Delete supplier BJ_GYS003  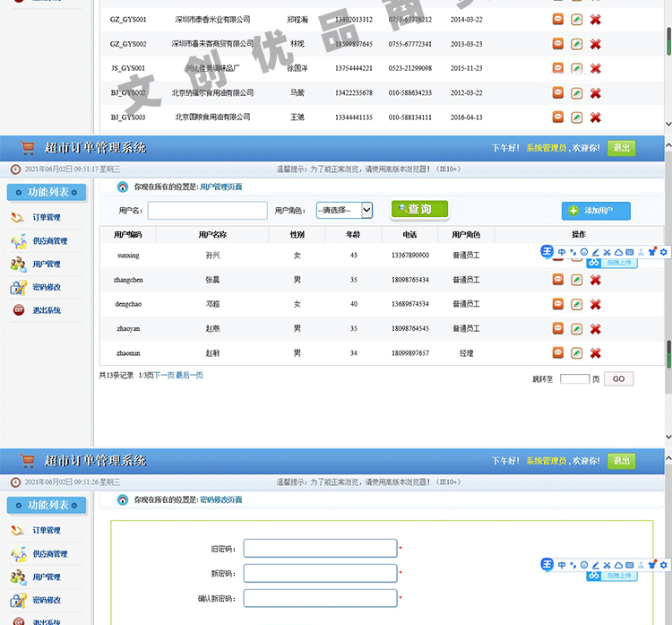point(595,117)
